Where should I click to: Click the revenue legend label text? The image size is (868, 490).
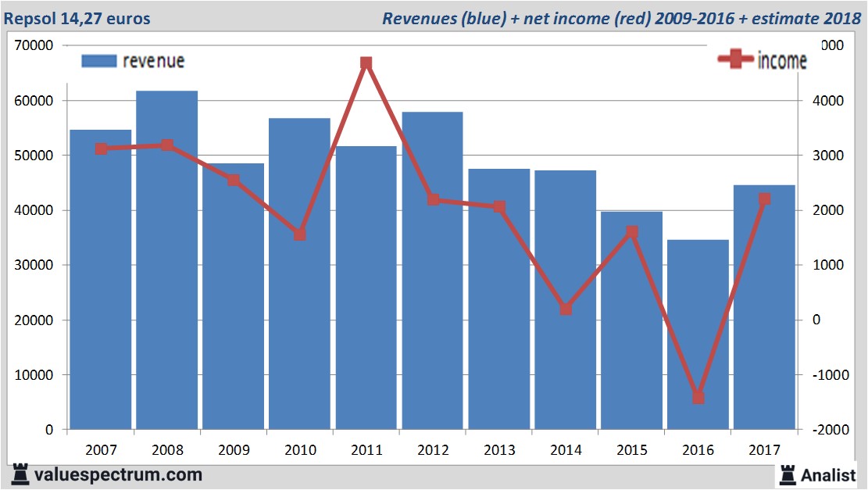coord(153,61)
